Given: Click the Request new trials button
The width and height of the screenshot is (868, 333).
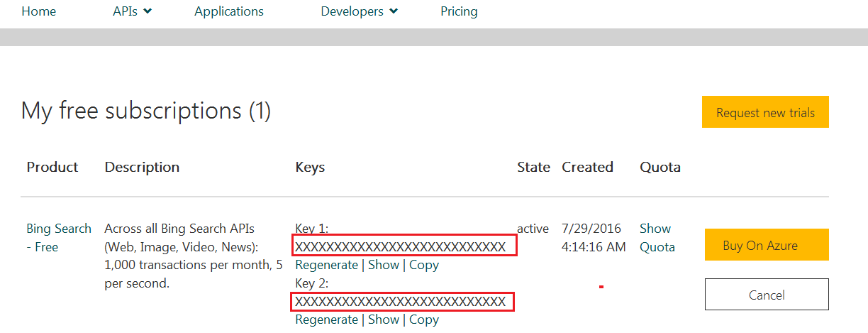Looking at the screenshot, I should point(765,112).
